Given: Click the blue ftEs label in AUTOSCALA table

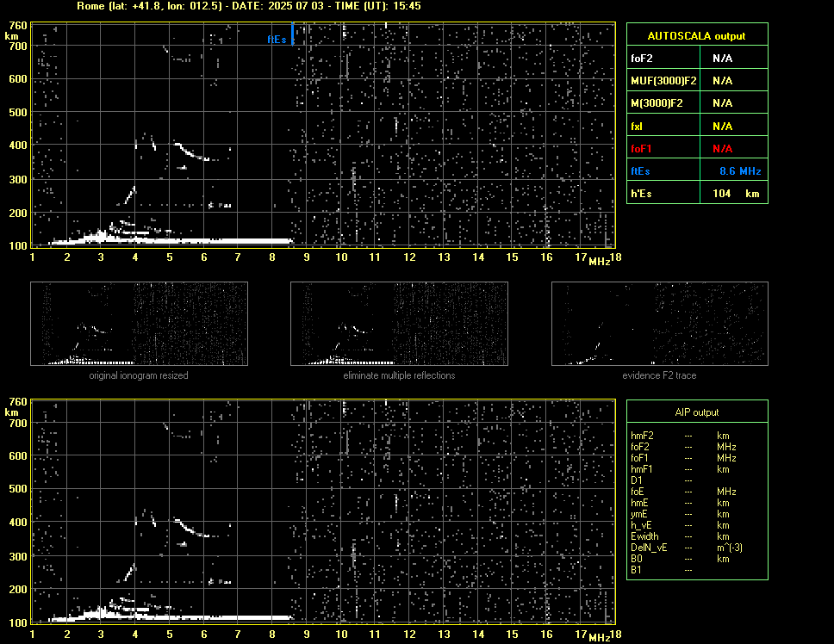Looking at the screenshot, I should pos(640,171).
